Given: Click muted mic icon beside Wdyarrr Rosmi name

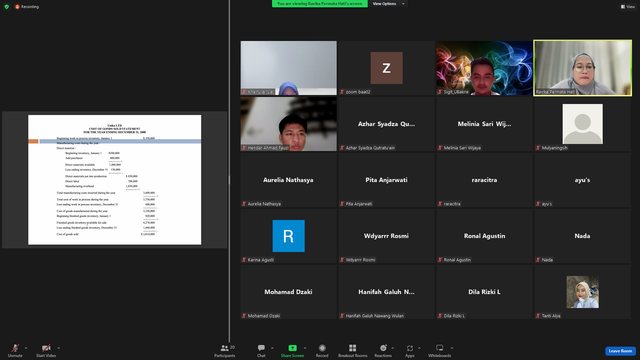Looking at the screenshot, I should [x=342, y=260].
